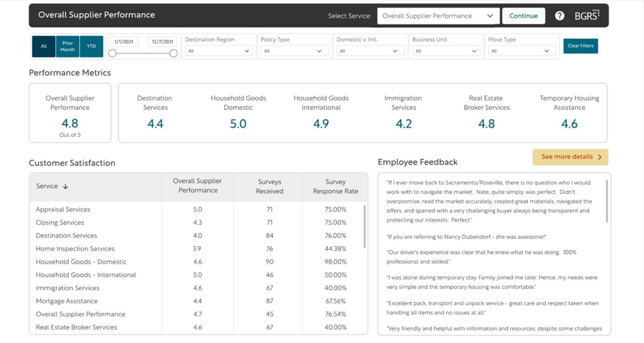Enable the YTD filter

click(x=91, y=46)
